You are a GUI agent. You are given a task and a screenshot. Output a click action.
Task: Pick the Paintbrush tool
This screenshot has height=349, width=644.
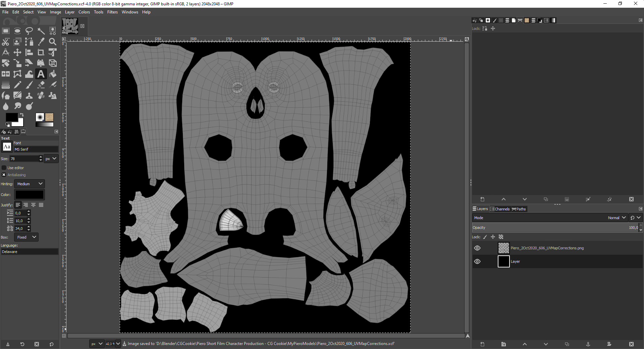29,85
